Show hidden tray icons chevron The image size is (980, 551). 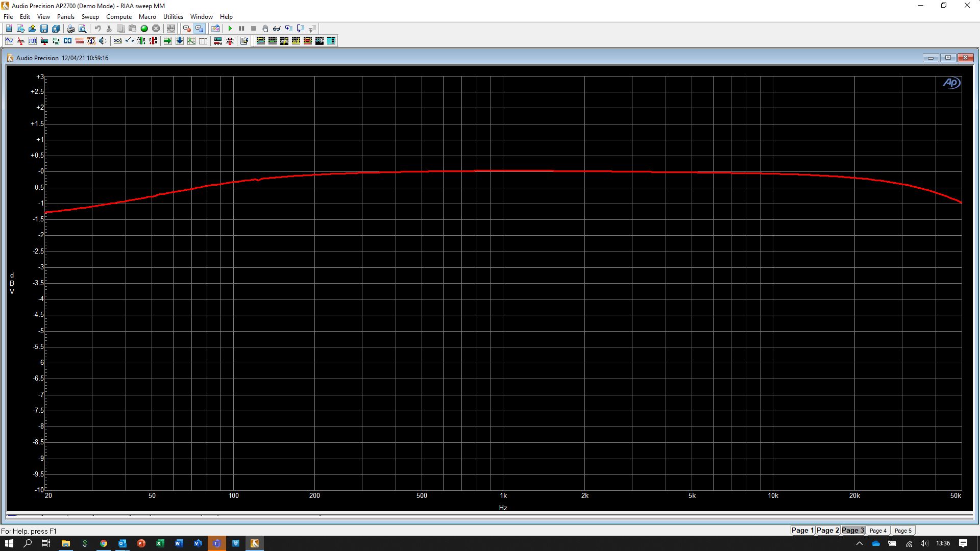click(860, 543)
